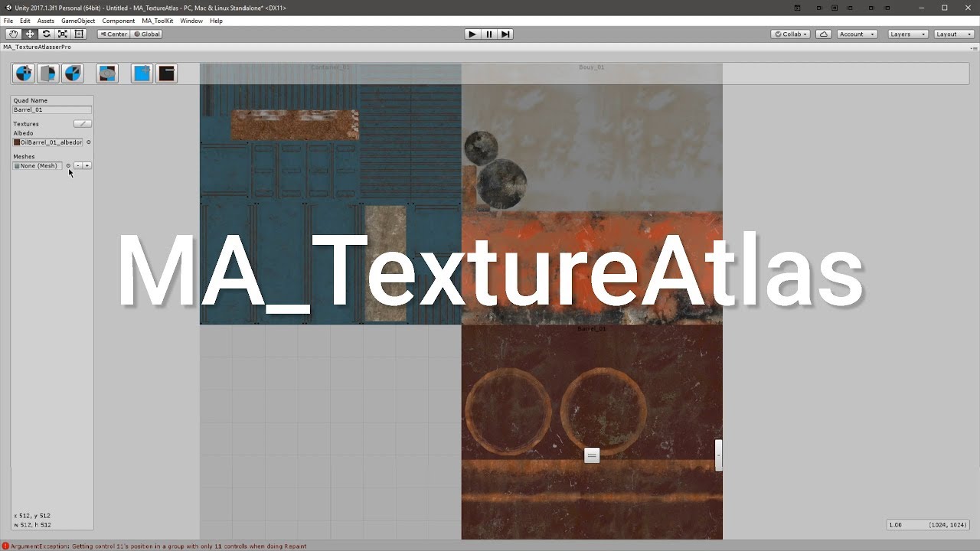980x551 pixels.
Task: Remove mesh with the minus button
Action: coord(78,165)
